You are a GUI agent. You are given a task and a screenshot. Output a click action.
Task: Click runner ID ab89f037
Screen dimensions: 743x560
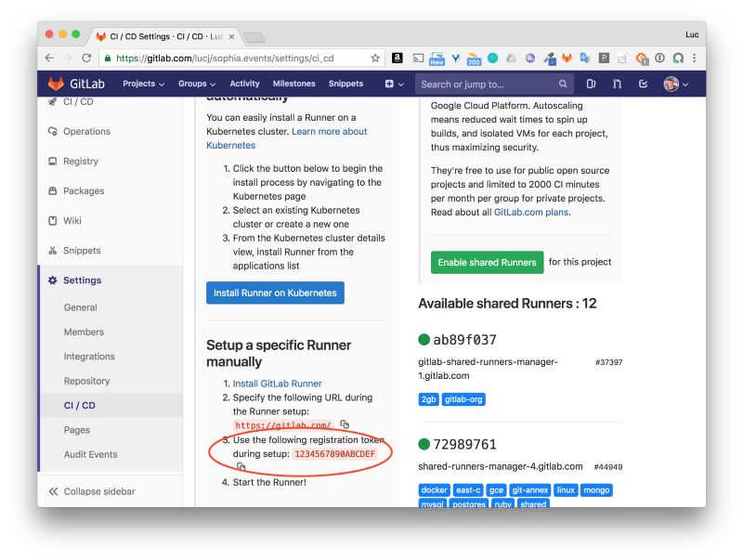tap(464, 340)
